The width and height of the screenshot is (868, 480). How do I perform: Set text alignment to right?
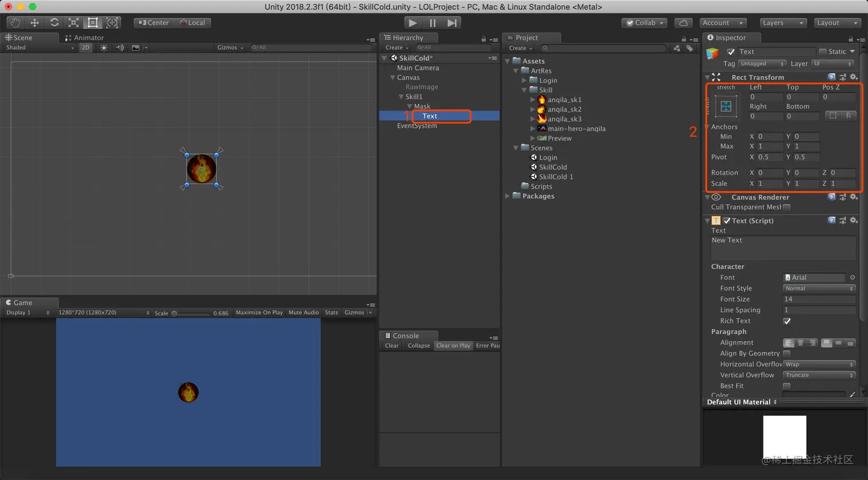point(812,343)
